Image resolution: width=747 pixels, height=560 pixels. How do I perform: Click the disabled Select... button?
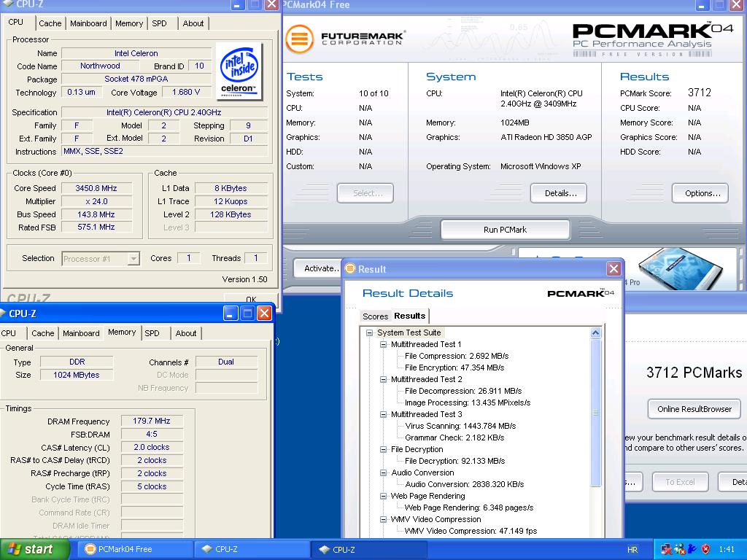pos(365,192)
